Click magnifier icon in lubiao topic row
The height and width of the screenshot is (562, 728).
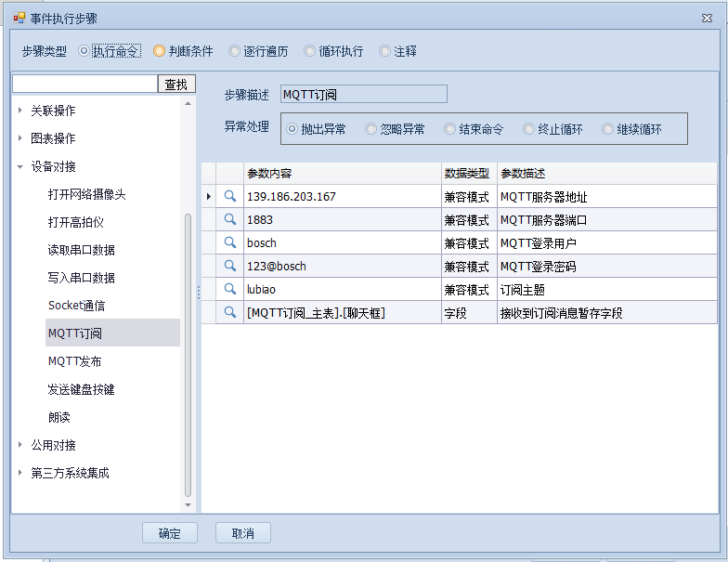[x=229, y=289]
